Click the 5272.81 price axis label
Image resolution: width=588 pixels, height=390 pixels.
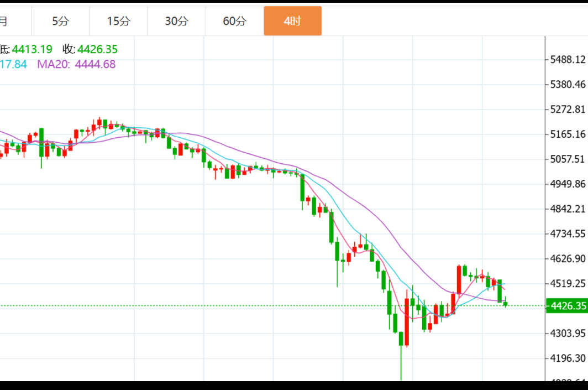(568, 110)
